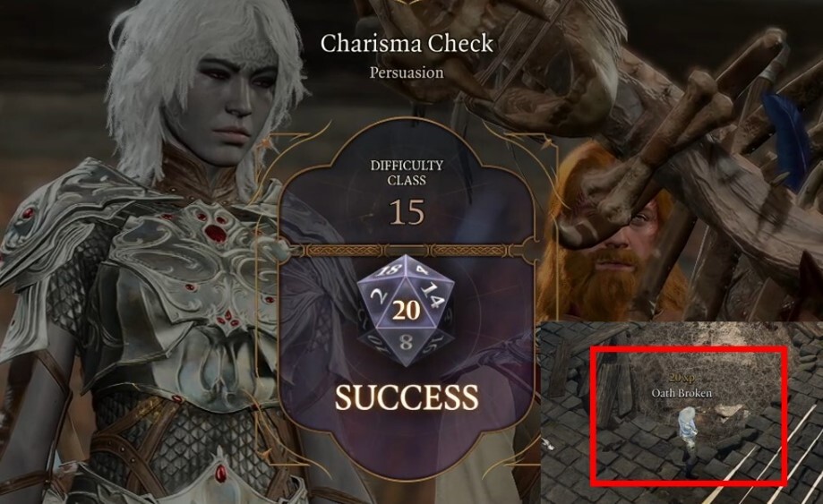Click the Charisma Check title
The image size is (823, 504).
407,44
